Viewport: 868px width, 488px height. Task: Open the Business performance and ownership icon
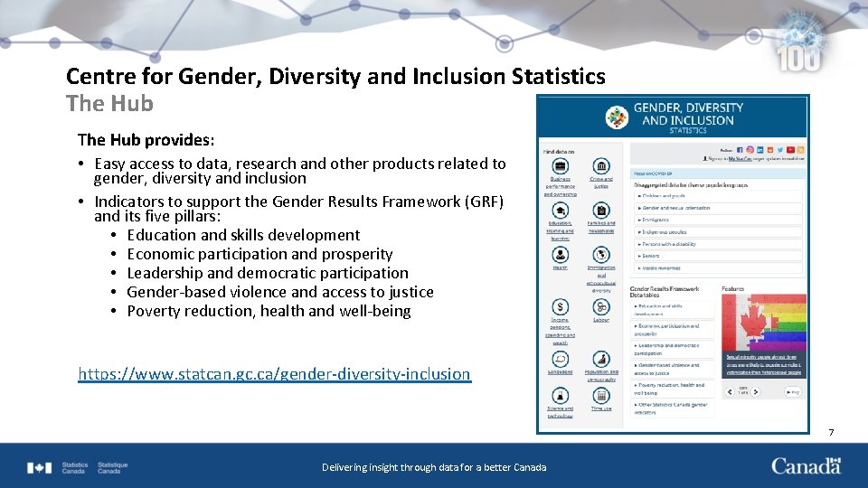(561, 166)
